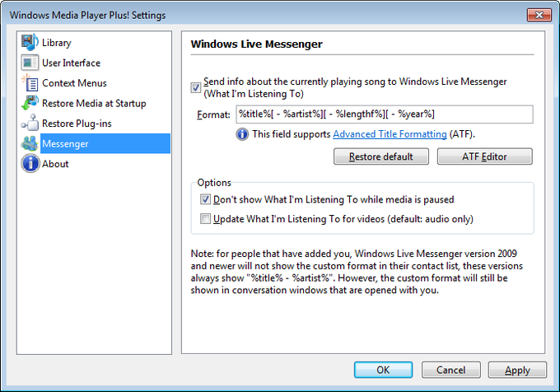The width and height of the screenshot is (560, 392).
Task: Click the Restore default button
Action: (x=381, y=156)
